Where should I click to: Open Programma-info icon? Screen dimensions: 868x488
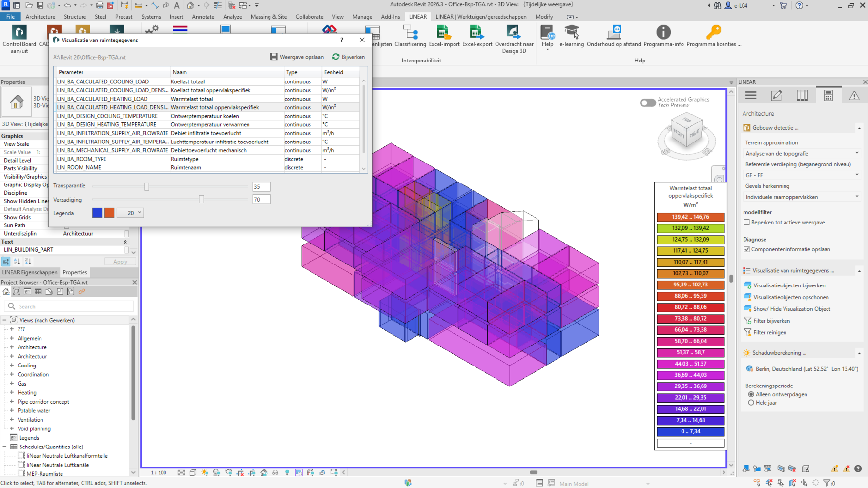663,33
